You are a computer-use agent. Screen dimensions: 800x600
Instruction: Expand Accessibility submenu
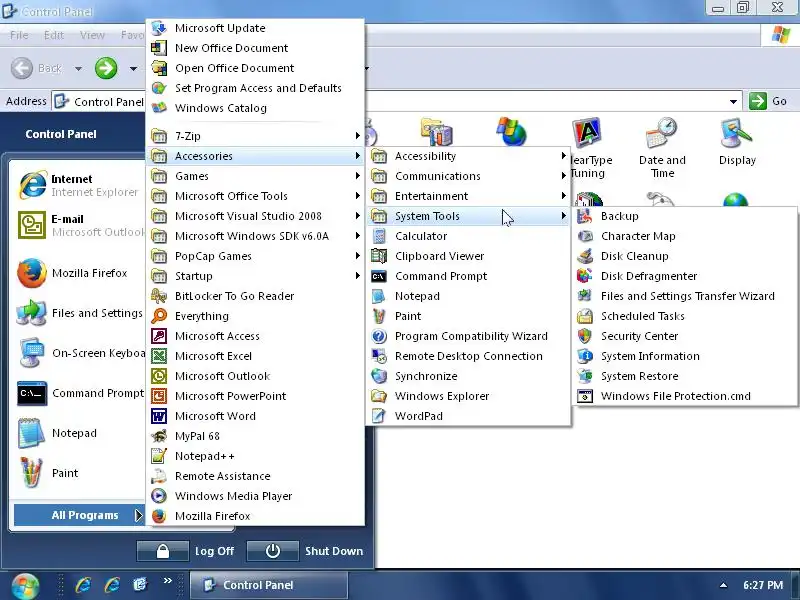pyautogui.click(x=468, y=156)
